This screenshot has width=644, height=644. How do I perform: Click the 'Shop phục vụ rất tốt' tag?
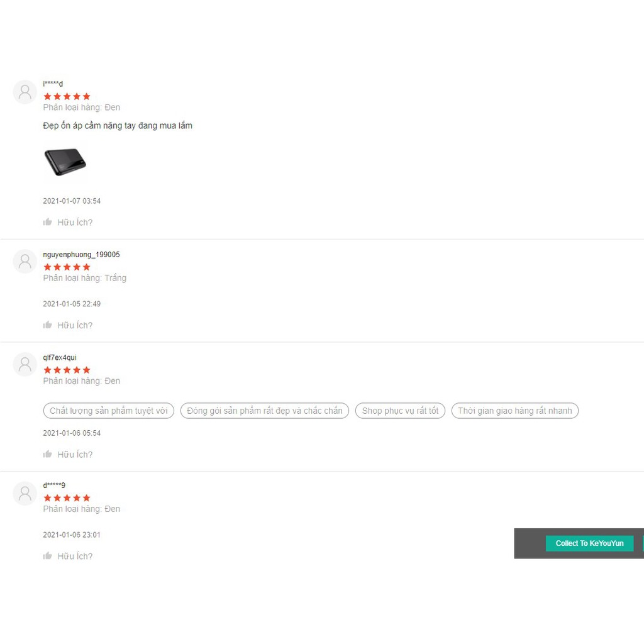click(400, 411)
